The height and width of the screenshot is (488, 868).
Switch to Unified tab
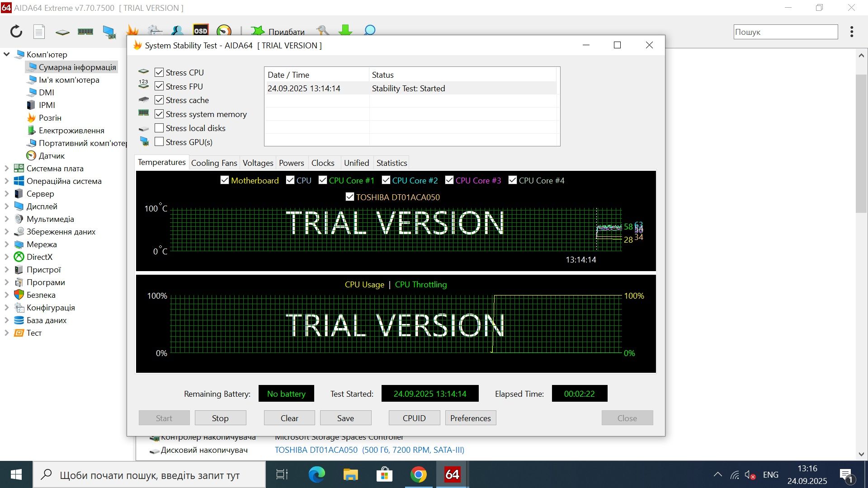[356, 163]
